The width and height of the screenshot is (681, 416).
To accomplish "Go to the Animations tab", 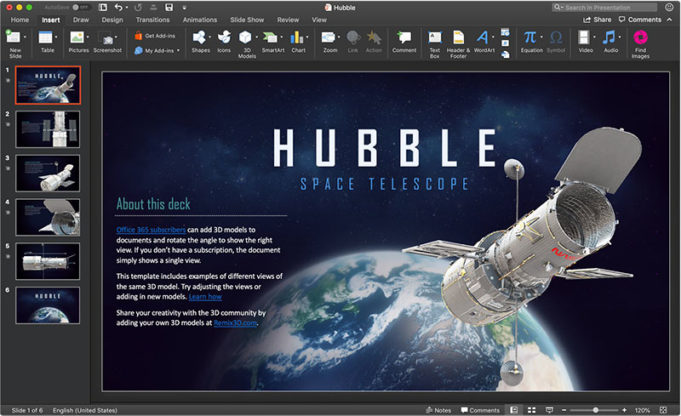I will click(199, 20).
